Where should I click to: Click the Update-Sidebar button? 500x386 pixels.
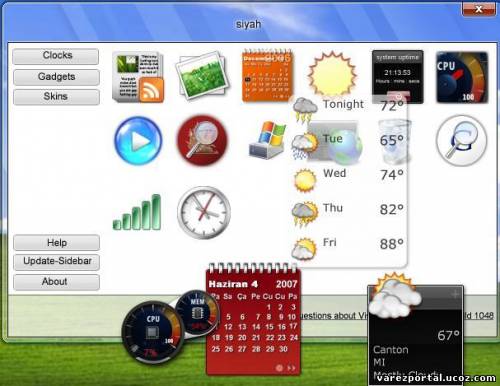[x=56, y=262]
